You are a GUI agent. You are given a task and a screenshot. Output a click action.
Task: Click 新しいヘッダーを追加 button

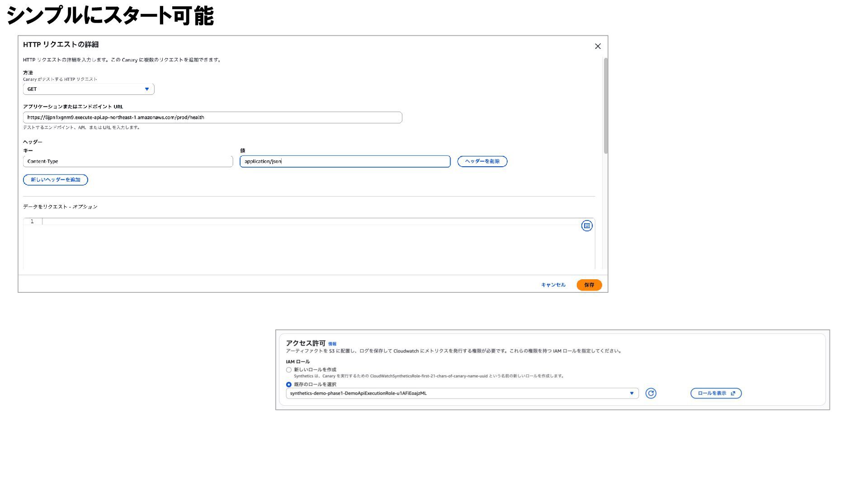tap(56, 180)
